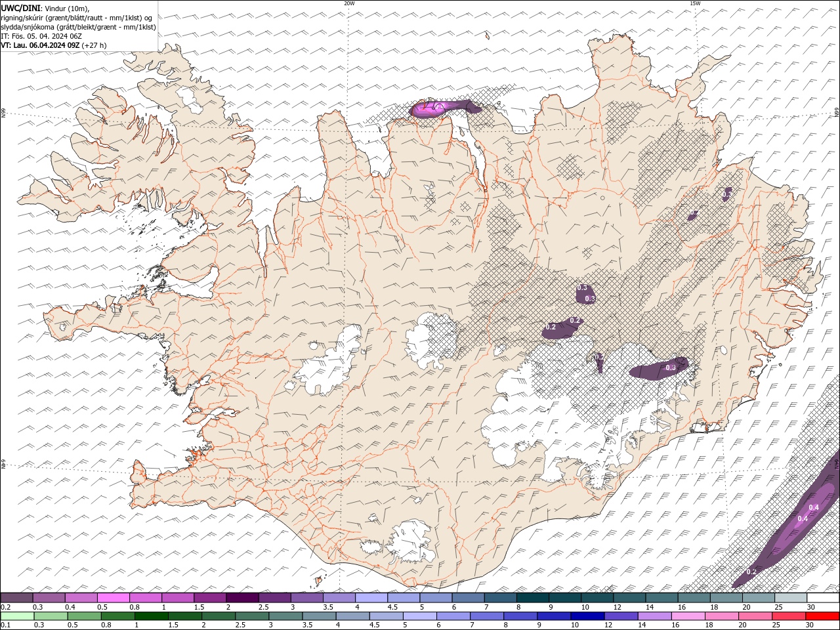840x630 pixels.
Task: Click the 'Vindur (10m)' text in the header
Action: tap(66, 8)
